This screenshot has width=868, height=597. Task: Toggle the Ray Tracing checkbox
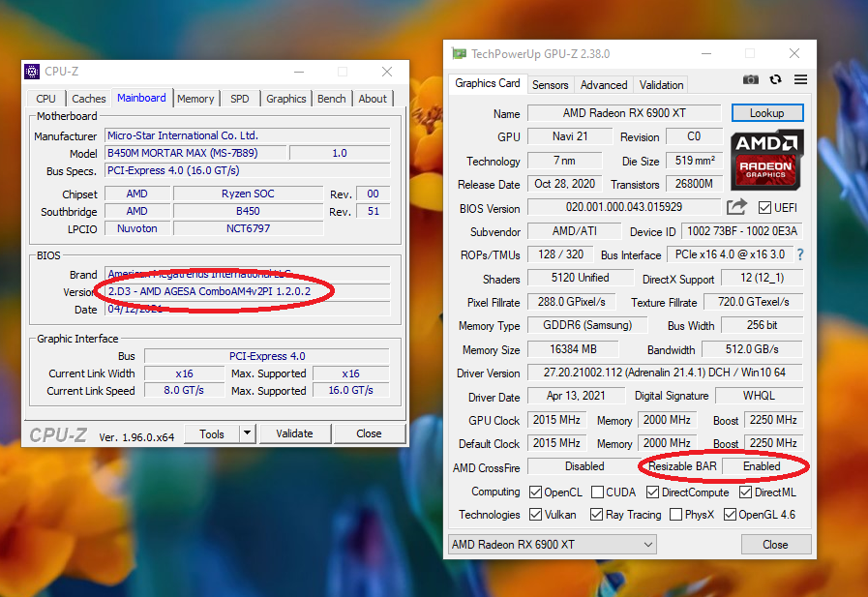[596, 515]
